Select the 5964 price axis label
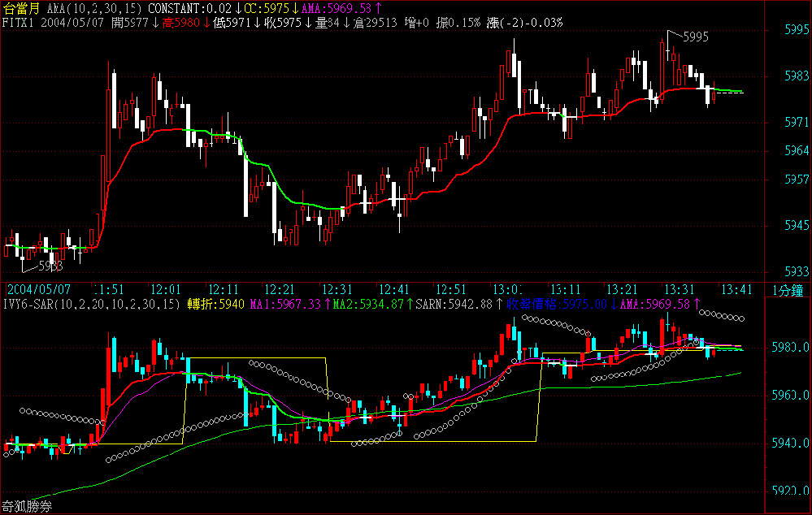The width and height of the screenshot is (812, 515). point(797,150)
